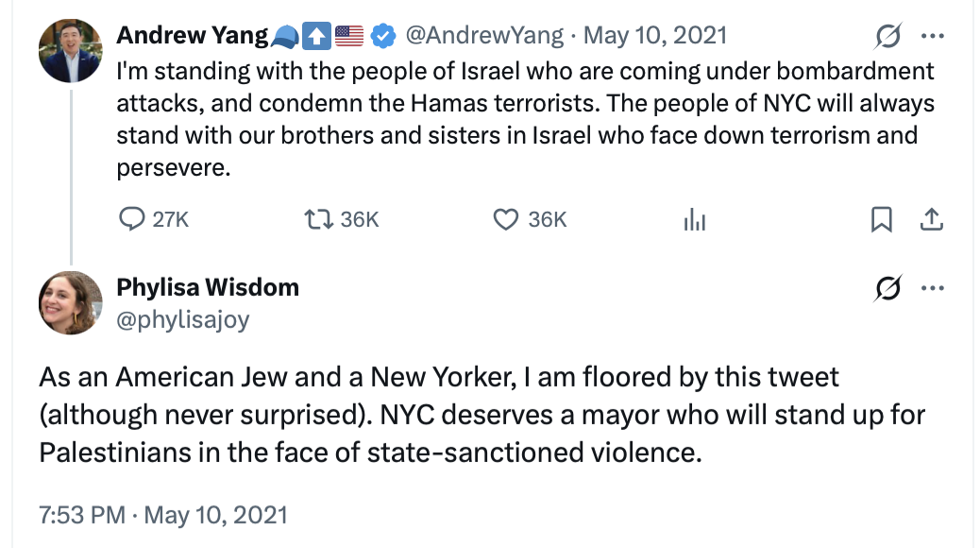Screen dimensions: 980x548
Task: Open Andrew Yang's profile via display name
Action: [192, 36]
